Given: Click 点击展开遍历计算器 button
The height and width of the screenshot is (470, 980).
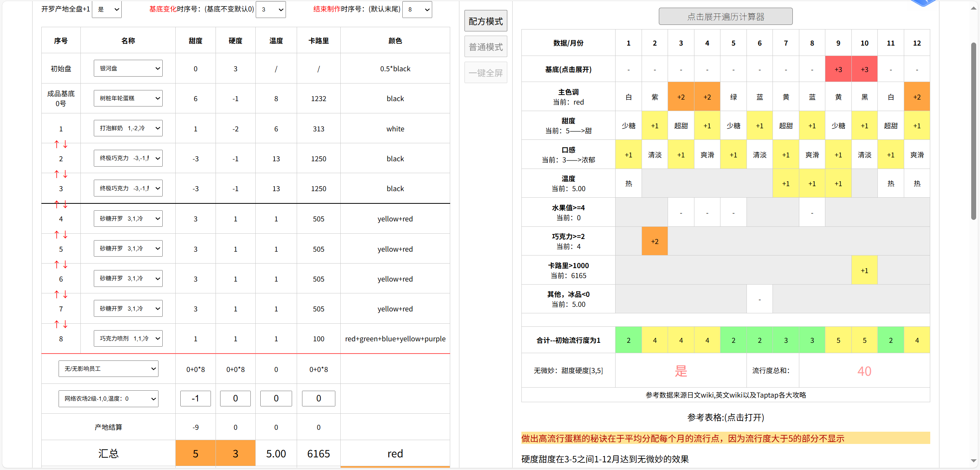Looking at the screenshot, I should (725, 16).
